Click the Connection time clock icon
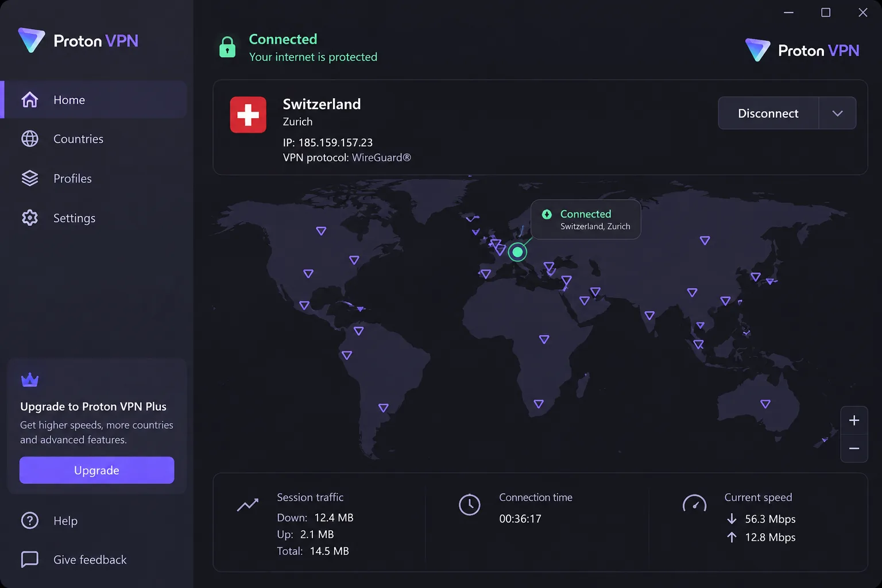The height and width of the screenshot is (588, 882). 470,505
